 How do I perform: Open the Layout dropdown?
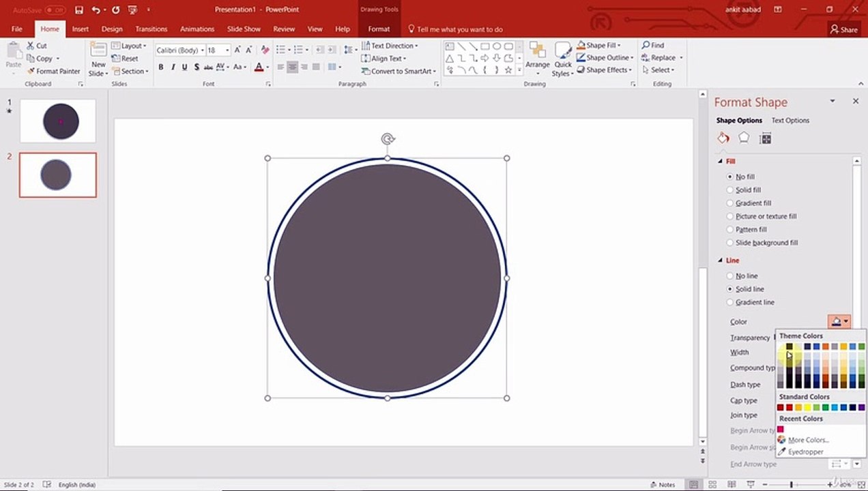coord(129,46)
